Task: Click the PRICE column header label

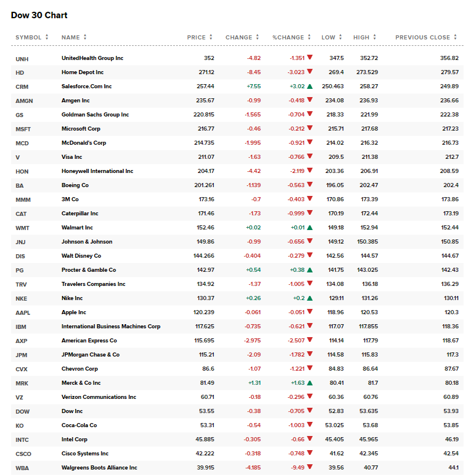Action: pos(196,37)
